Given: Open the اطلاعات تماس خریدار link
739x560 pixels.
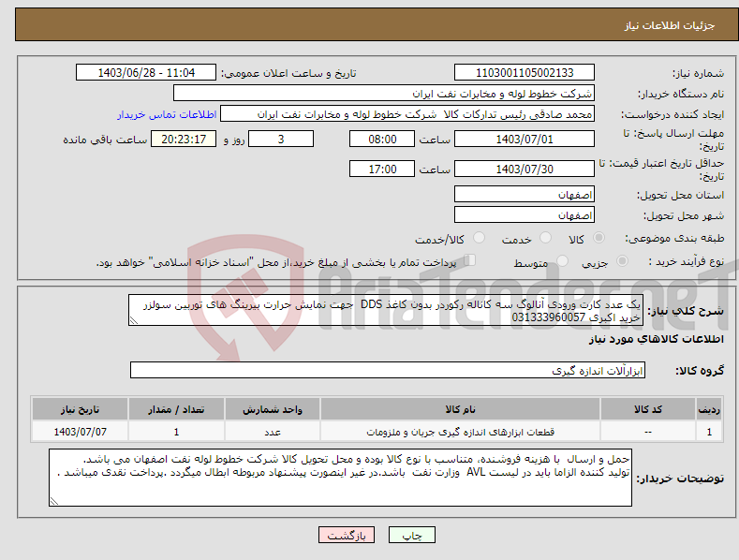Looking at the screenshot, I should (167, 114).
